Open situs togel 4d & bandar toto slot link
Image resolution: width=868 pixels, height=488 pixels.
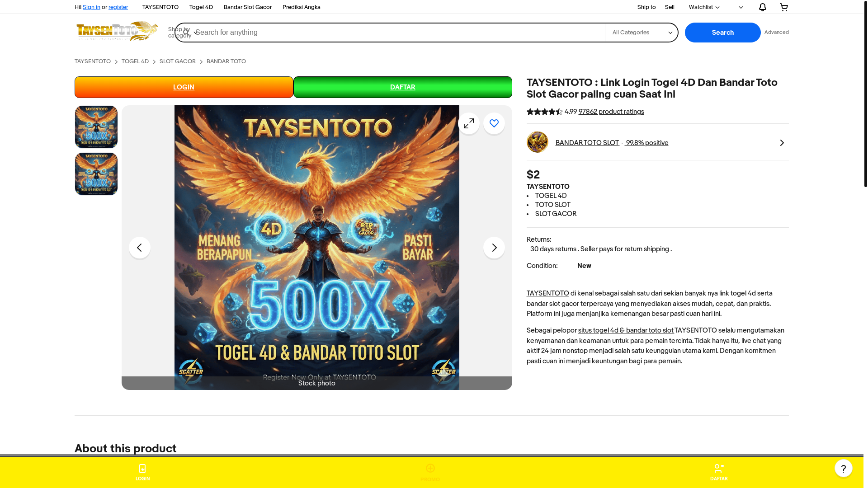click(626, 330)
